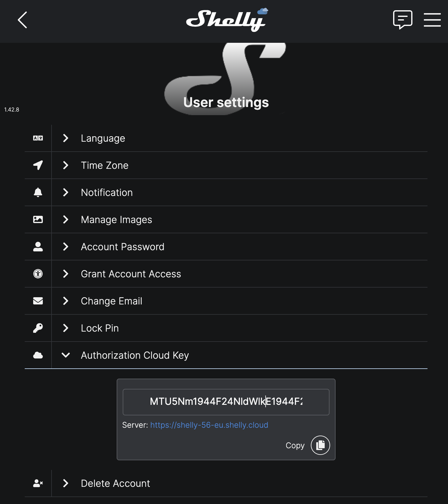The width and height of the screenshot is (448, 504).
Task: Click the Language translation icon
Action: pyautogui.click(x=38, y=138)
